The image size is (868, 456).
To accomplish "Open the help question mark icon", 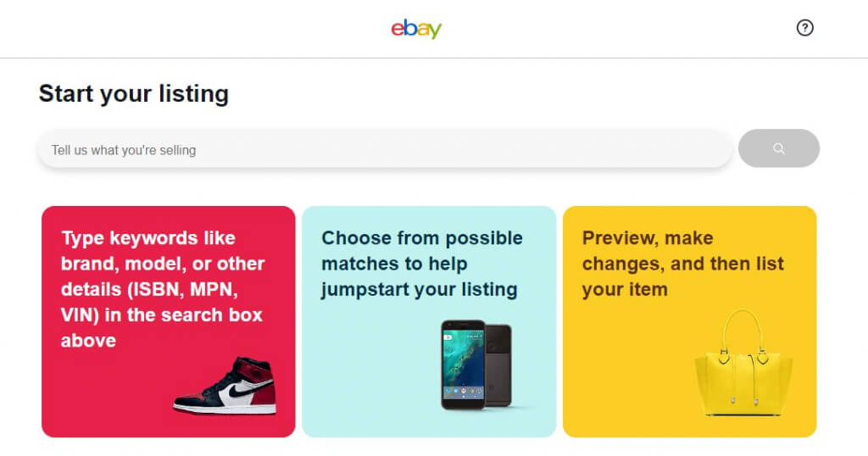I will 804,28.
